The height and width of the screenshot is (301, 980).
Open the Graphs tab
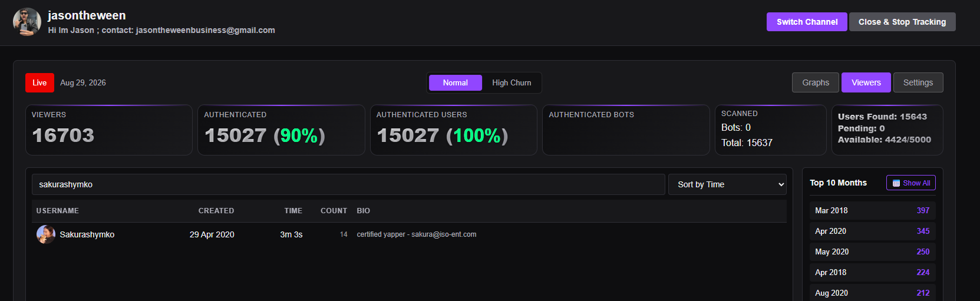[x=816, y=82]
